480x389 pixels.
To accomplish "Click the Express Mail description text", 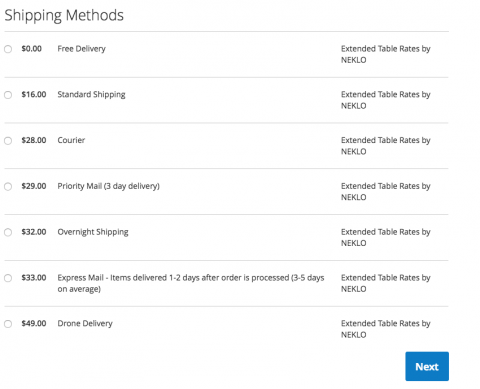I will 191,283.
